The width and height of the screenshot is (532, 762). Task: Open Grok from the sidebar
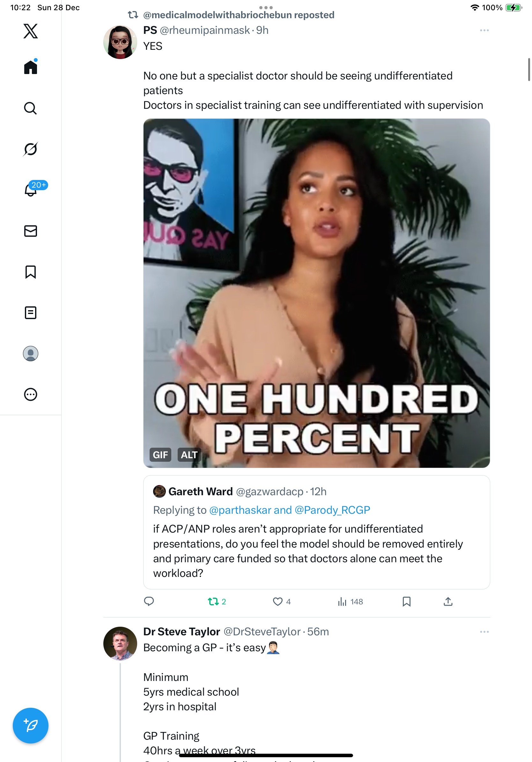(x=31, y=149)
